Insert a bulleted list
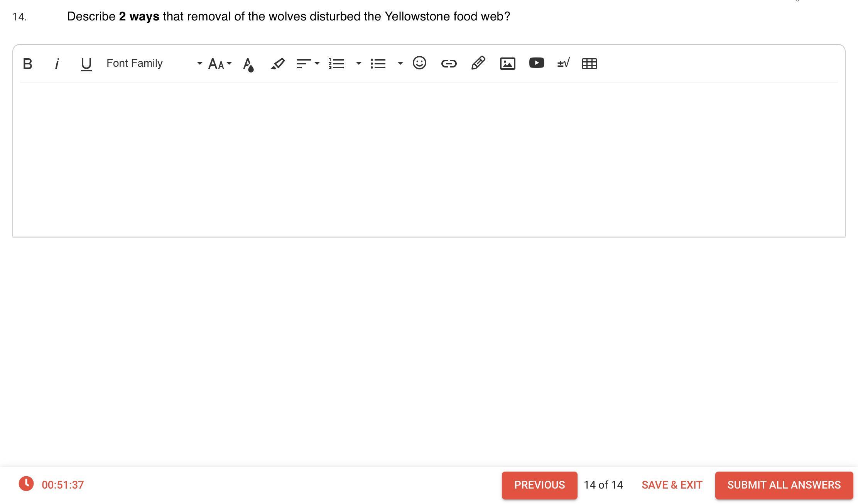 pyautogui.click(x=378, y=64)
